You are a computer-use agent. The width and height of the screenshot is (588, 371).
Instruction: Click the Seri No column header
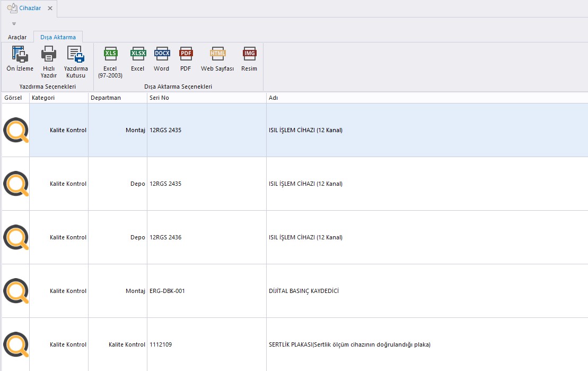(x=206, y=98)
